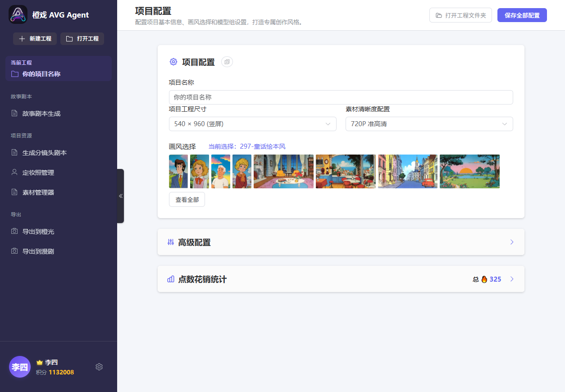This screenshot has width=565, height=392.
Task: Collapse the sidebar with the « toggle
Action: [121, 196]
